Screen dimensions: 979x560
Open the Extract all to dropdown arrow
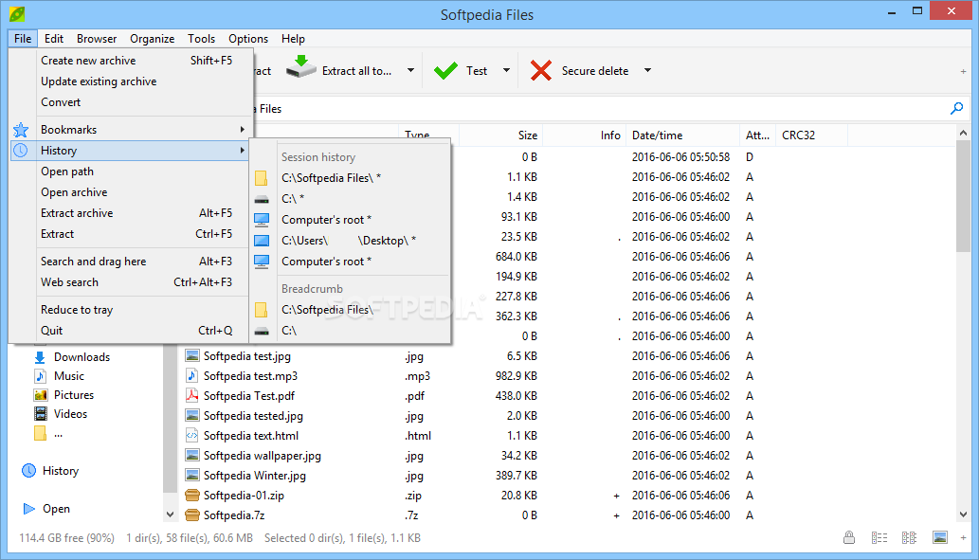(x=410, y=70)
